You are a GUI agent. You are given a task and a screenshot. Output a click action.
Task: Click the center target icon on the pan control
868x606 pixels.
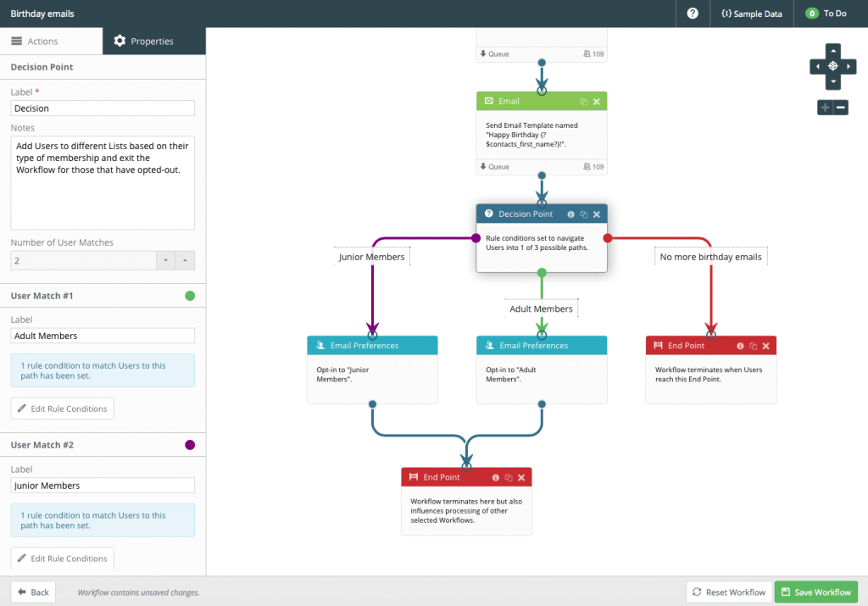coord(832,65)
